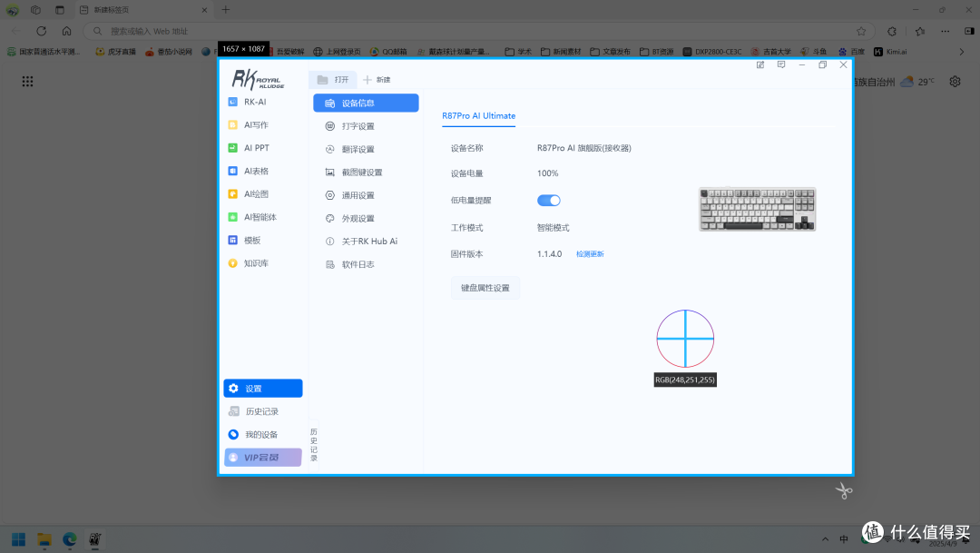Click the browser home button
Screen dimensions: 980x553
pos(66,31)
